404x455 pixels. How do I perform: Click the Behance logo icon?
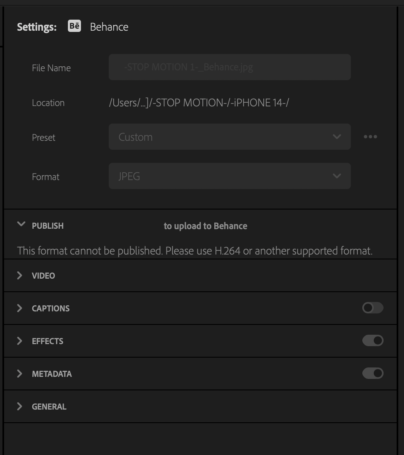click(x=74, y=26)
